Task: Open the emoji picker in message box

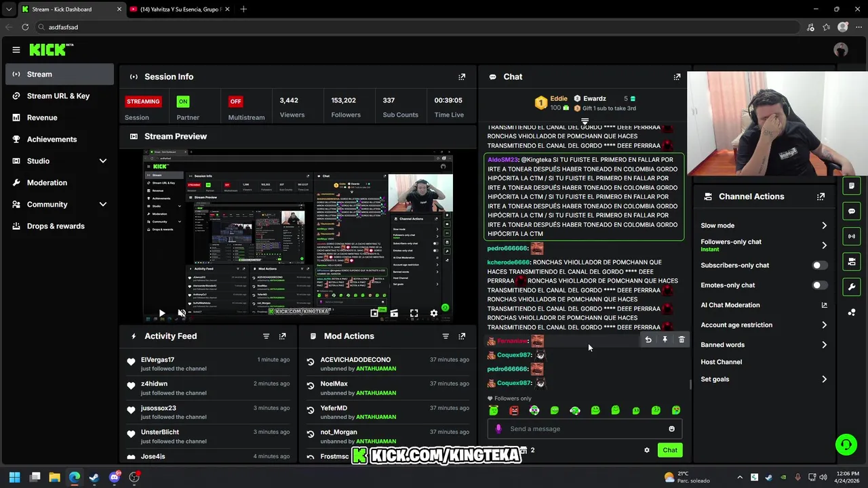Action: coord(672,428)
